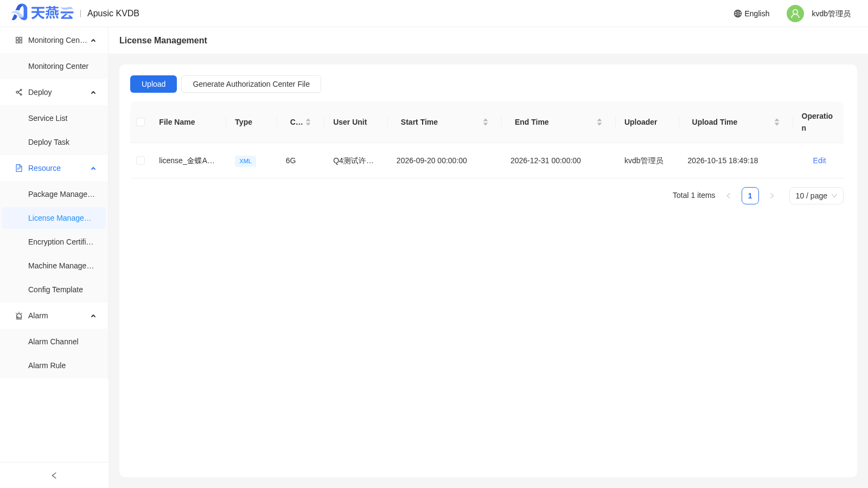Click the Upload button
This screenshot has width=868, height=488.
tap(154, 84)
